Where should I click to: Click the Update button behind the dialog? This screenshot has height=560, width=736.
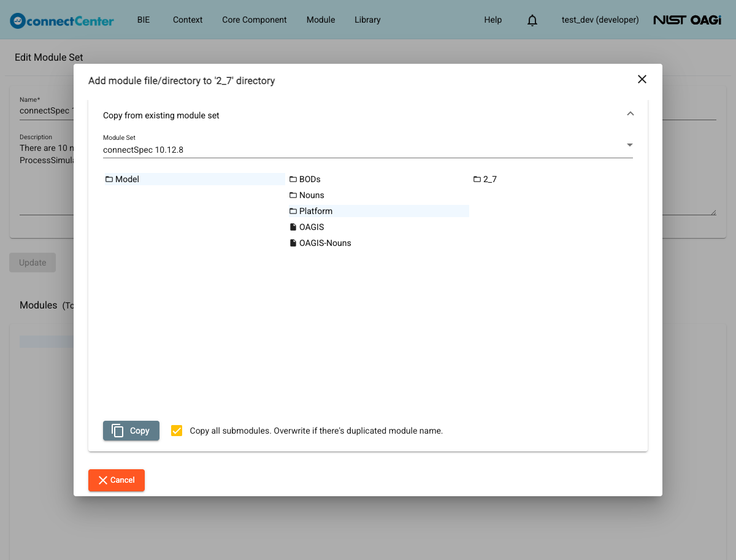pyautogui.click(x=33, y=263)
